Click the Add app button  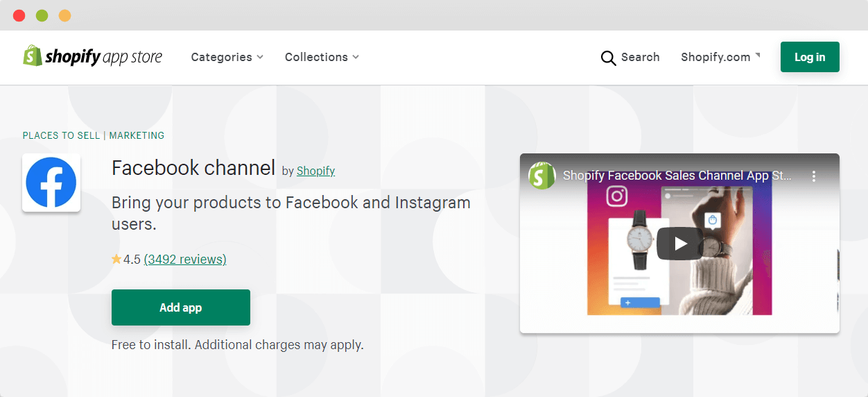[181, 307]
